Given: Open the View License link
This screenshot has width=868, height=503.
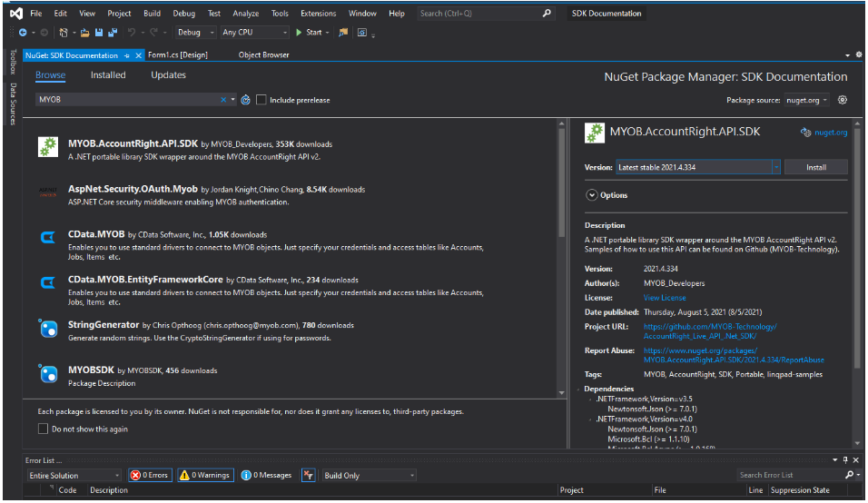Looking at the screenshot, I should coord(665,298).
